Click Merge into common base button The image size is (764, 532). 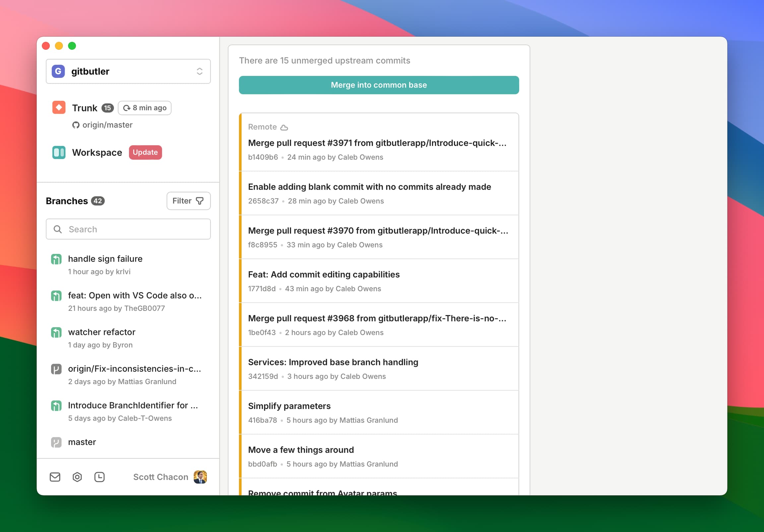(x=379, y=85)
